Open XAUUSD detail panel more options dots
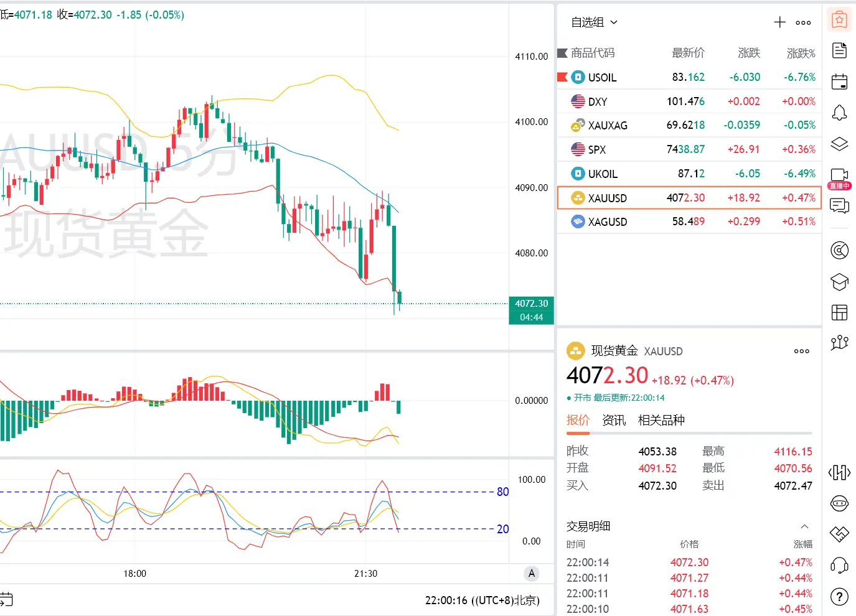 (802, 352)
